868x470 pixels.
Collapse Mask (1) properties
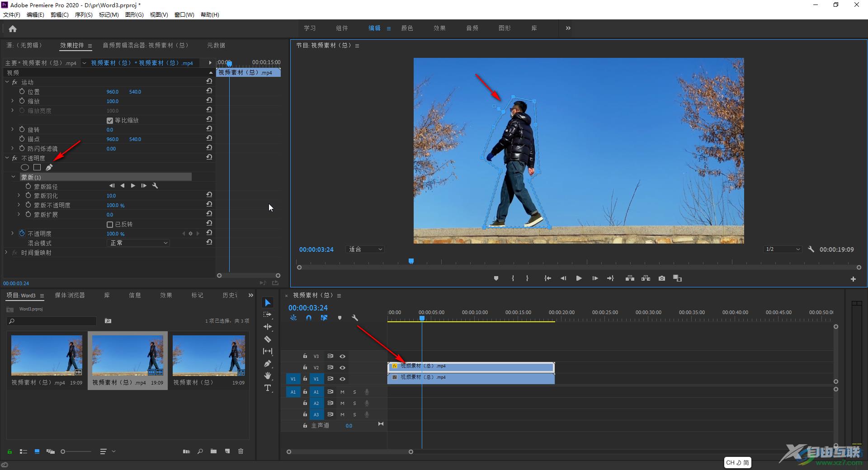point(13,177)
